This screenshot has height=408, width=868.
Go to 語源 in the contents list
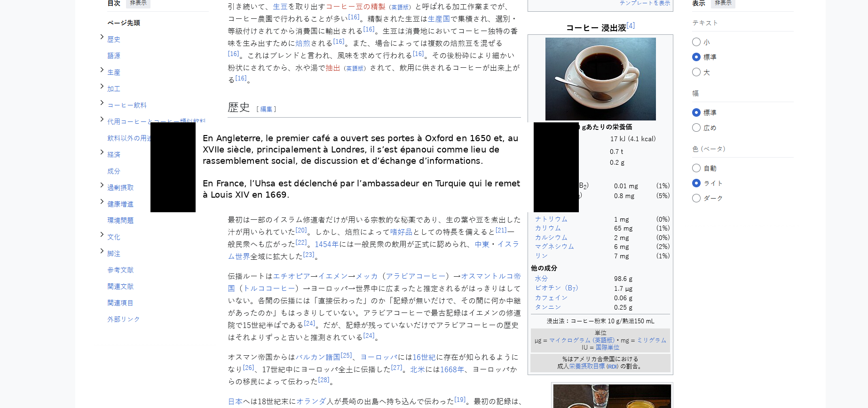click(x=114, y=56)
